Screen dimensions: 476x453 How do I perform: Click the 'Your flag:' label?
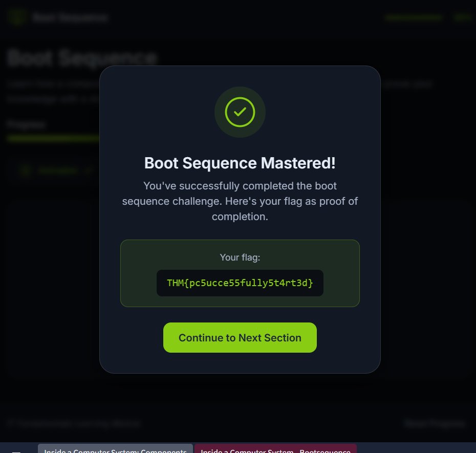[x=240, y=257]
